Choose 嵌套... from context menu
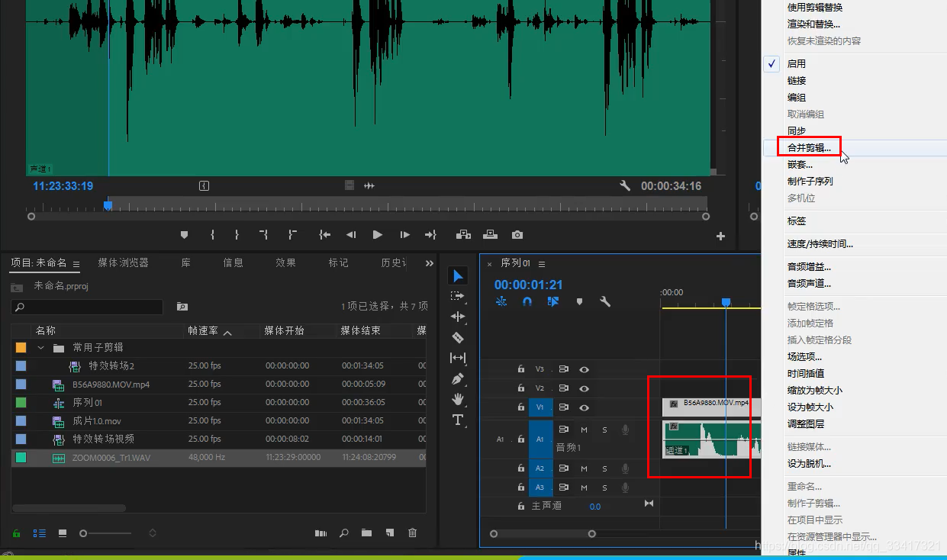 click(x=800, y=164)
